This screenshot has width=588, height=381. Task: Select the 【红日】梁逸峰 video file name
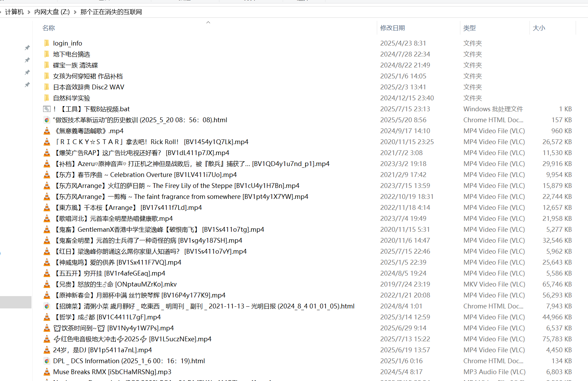pyautogui.click(x=150, y=251)
